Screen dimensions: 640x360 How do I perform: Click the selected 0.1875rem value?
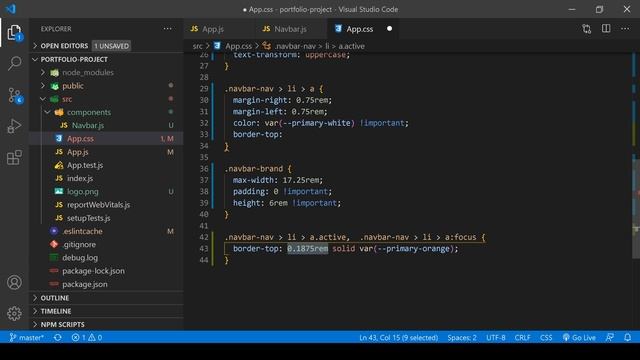point(307,249)
